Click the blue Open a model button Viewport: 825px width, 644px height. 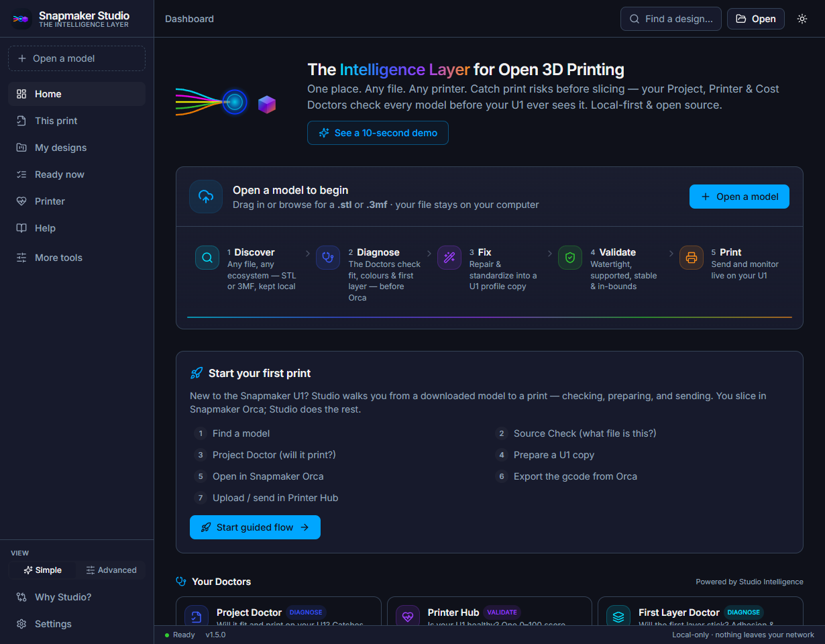point(739,197)
